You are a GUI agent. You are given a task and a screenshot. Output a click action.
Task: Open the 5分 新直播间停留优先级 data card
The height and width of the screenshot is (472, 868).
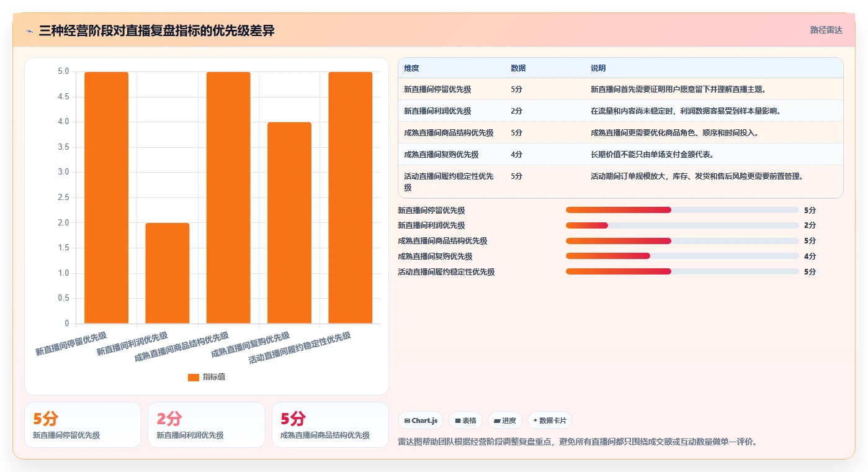[x=83, y=425]
